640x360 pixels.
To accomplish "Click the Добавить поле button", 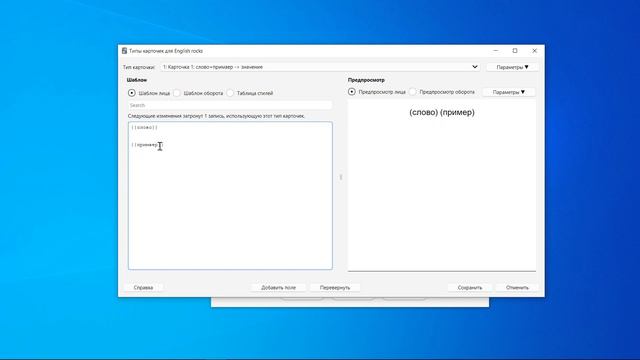I will click(x=278, y=288).
